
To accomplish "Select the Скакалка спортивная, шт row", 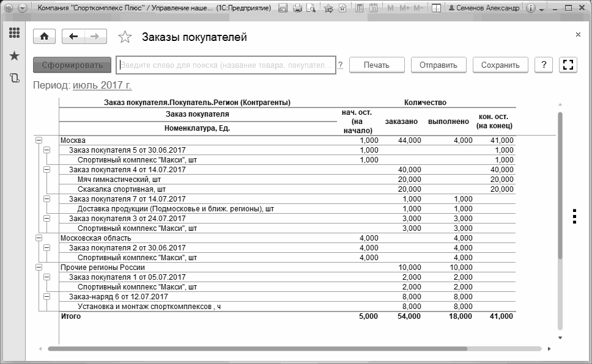I will tap(287, 189).
